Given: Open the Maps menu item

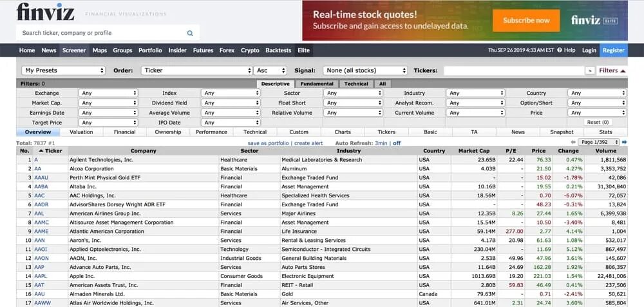Looking at the screenshot, I should [x=99, y=50].
